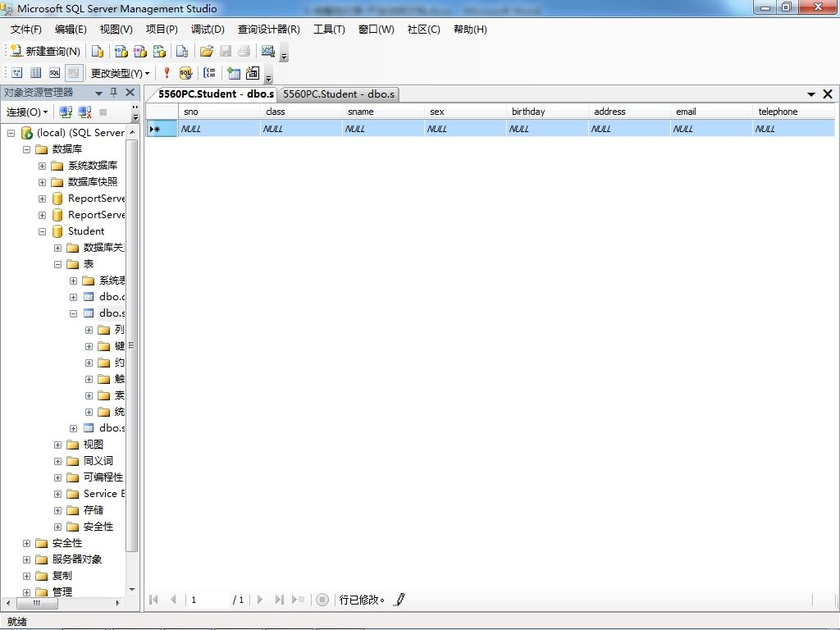Click the Database Engine Query icon
Image resolution: width=840 pixels, height=630 pixels.
(x=98, y=51)
